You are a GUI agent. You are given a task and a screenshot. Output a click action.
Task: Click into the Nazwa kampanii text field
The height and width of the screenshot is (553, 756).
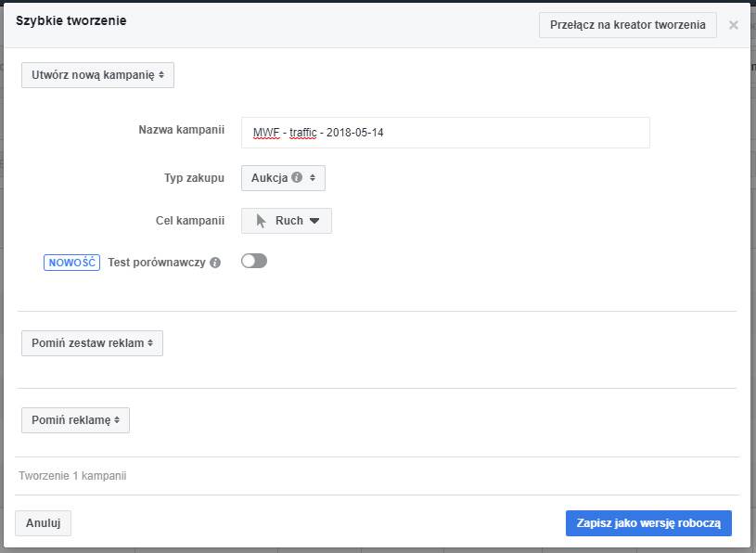point(445,133)
